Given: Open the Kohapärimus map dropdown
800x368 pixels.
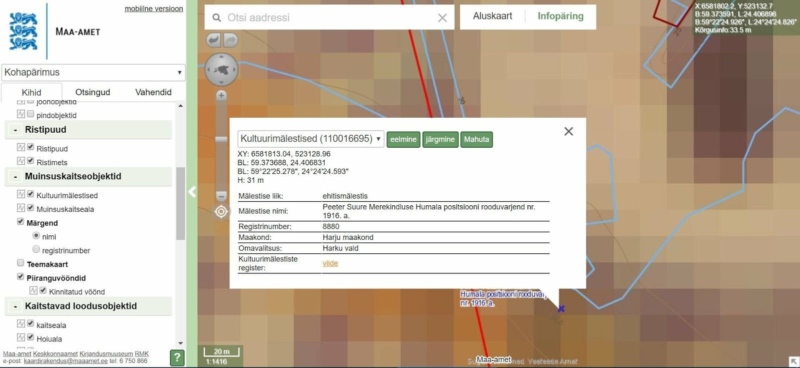Looking at the screenshot, I should coord(93,72).
